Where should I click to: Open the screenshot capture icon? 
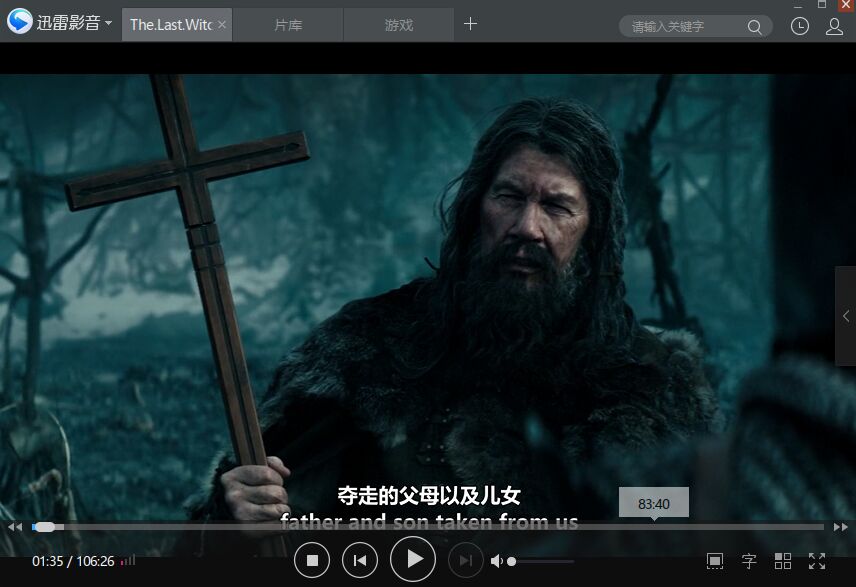point(715,561)
